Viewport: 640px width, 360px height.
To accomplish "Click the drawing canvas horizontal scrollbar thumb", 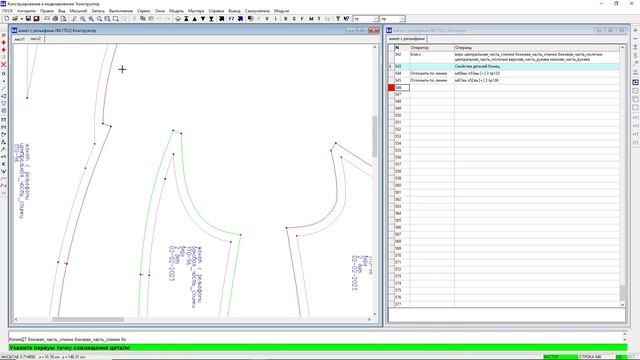I will tap(88, 320).
